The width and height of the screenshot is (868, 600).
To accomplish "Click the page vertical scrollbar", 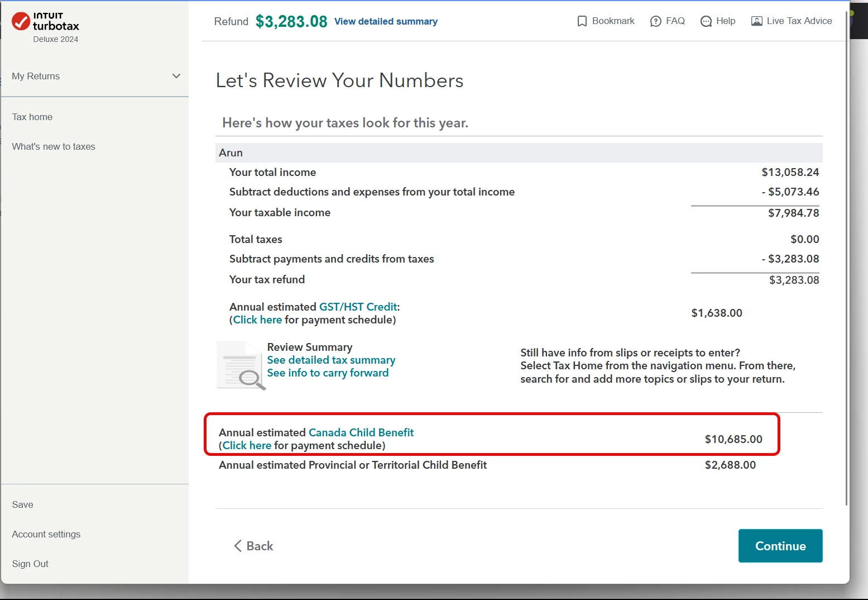I will point(846,257).
